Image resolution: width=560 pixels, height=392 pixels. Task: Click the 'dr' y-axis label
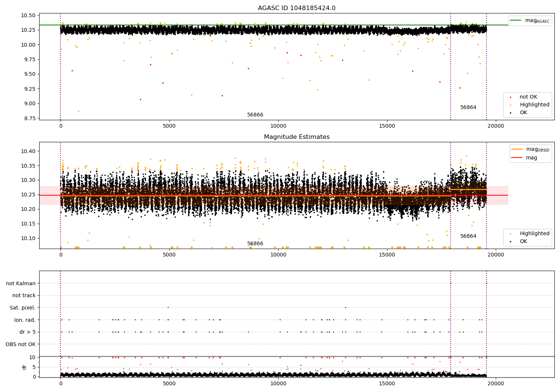[x=24, y=367]
